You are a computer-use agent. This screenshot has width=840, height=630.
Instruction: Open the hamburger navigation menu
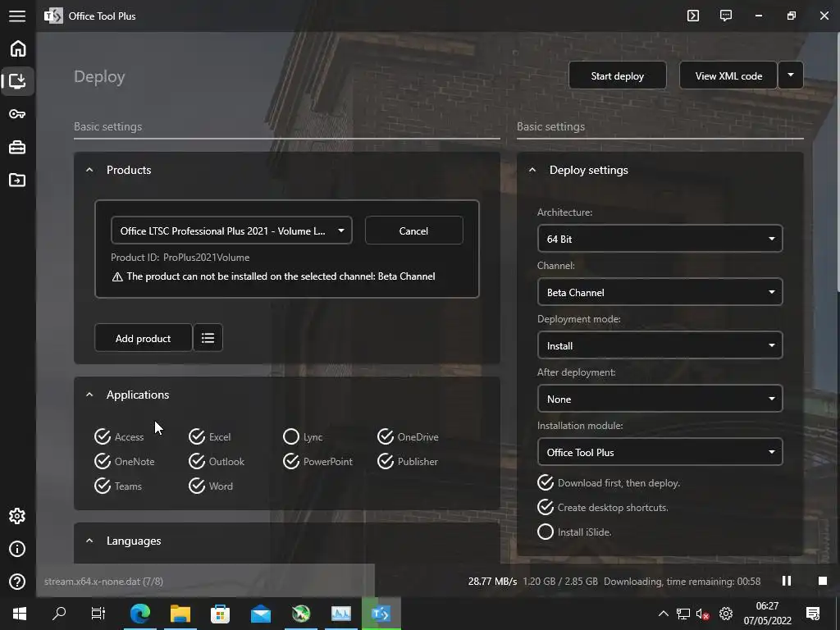point(17,16)
